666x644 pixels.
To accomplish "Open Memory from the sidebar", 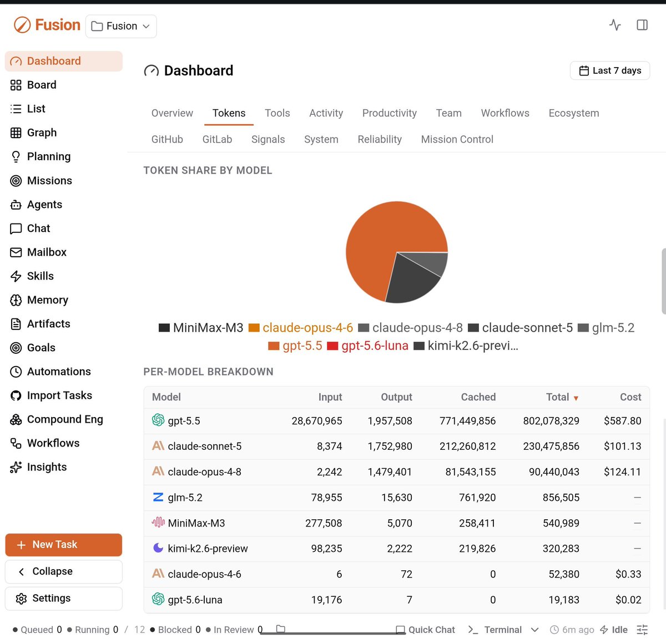I will coord(64,300).
